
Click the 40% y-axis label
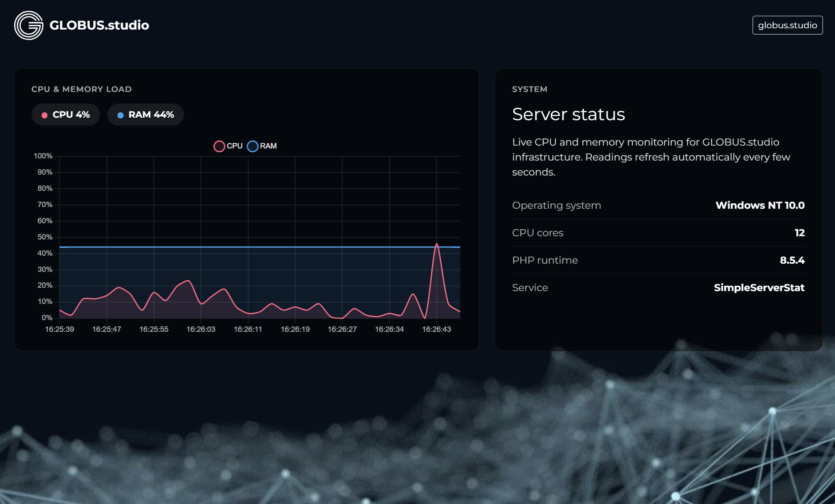pos(45,253)
